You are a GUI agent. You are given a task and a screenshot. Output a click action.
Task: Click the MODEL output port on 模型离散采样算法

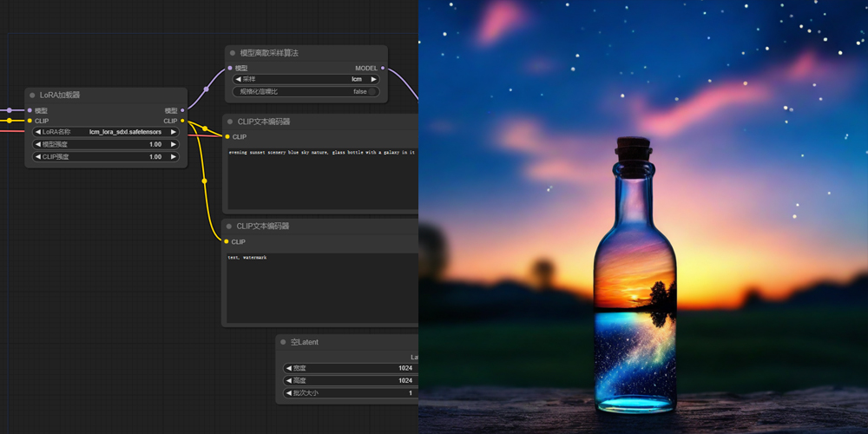(x=383, y=68)
